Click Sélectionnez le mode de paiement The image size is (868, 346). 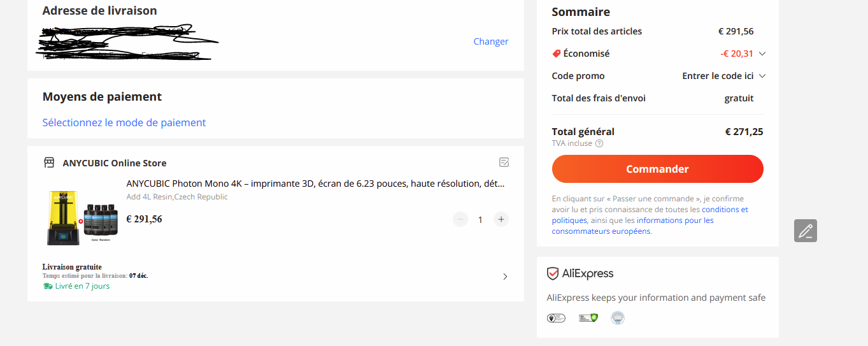[124, 122]
